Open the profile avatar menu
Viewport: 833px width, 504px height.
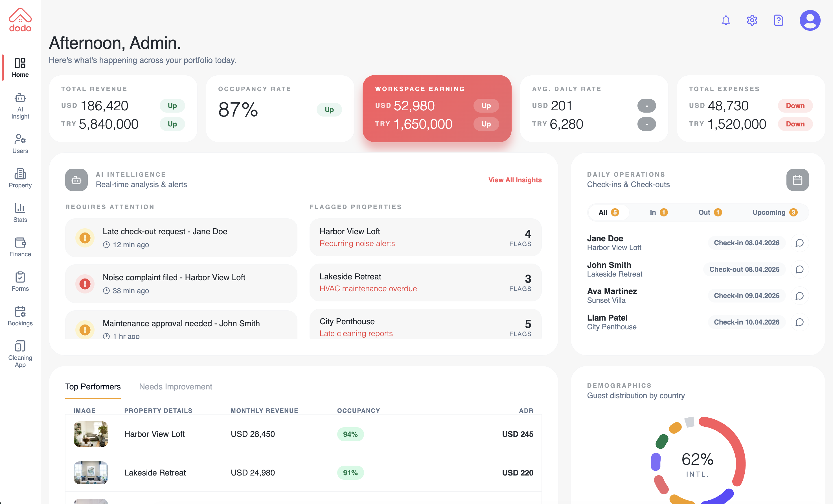coord(810,20)
